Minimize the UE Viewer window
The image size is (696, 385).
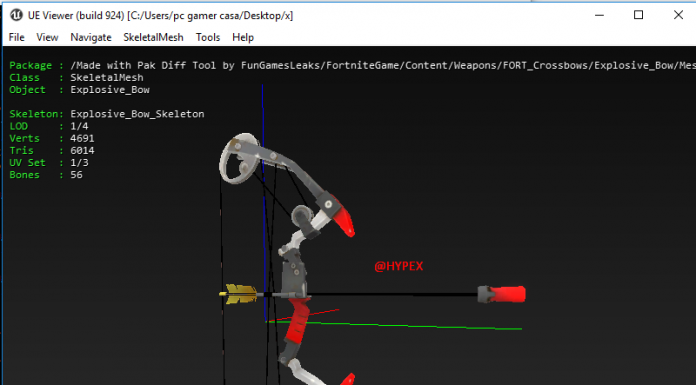click(x=599, y=15)
